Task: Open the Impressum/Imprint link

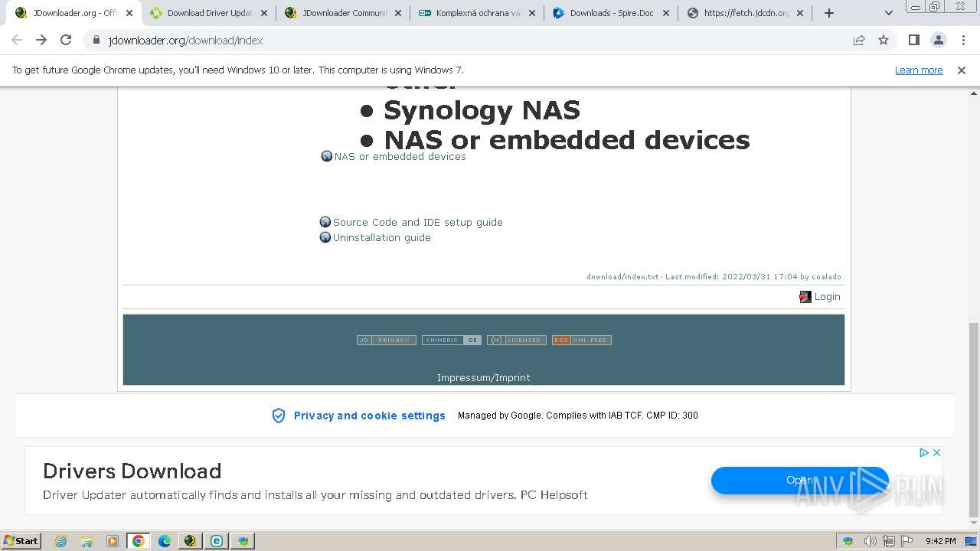Action: (x=483, y=377)
